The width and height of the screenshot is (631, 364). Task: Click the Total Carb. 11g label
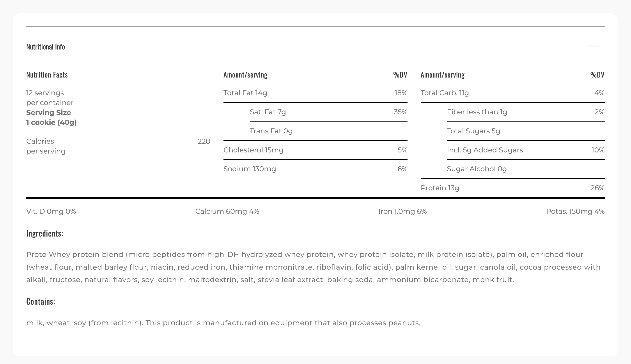point(444,93)
